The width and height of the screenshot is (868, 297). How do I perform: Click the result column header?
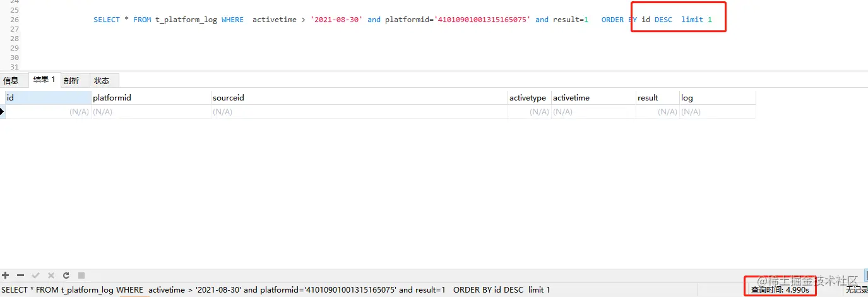658,98
